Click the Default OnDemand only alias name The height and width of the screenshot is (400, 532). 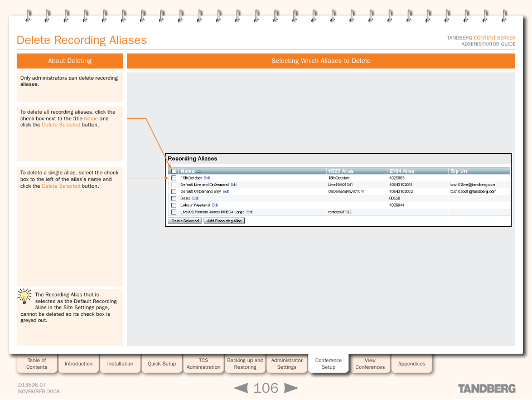(201, 192)
